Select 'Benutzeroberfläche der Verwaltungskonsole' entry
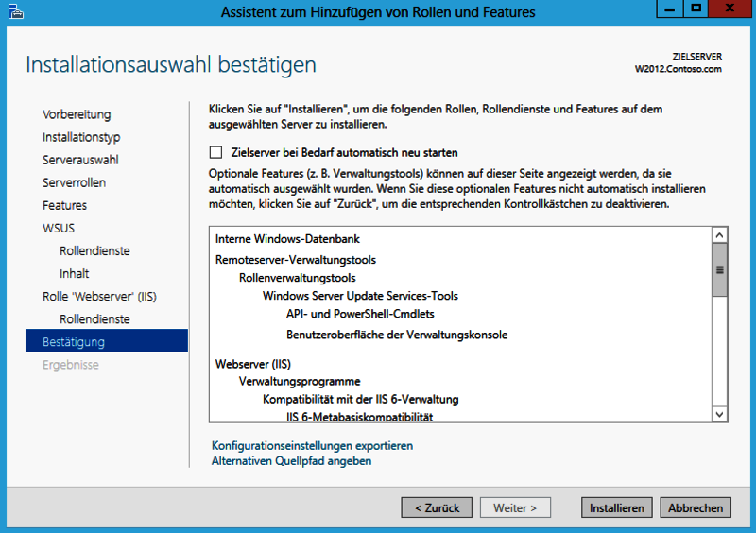The height and width of the screenshot is (533, 756). [397, 335]
